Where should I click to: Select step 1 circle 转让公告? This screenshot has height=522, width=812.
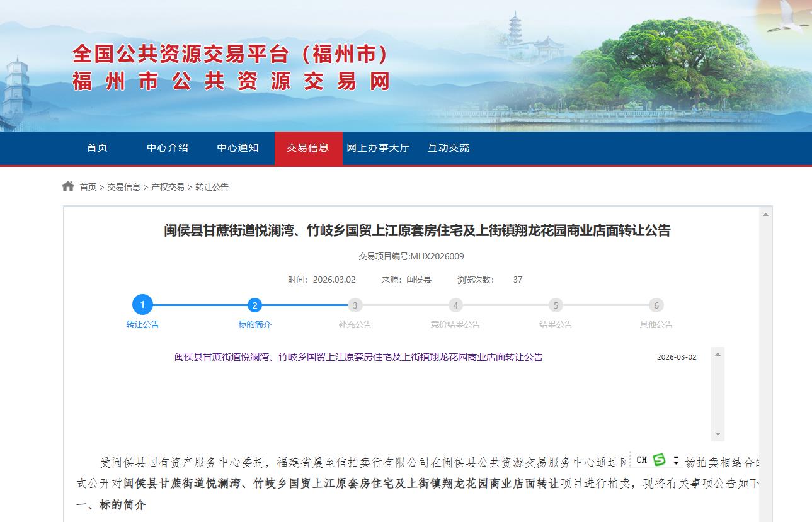[x=142, y=305]
